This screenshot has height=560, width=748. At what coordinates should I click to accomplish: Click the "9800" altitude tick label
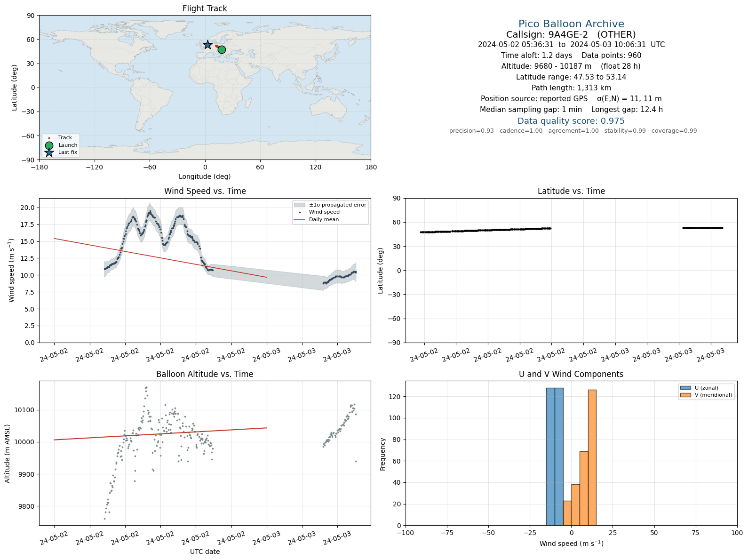point(26,507)
